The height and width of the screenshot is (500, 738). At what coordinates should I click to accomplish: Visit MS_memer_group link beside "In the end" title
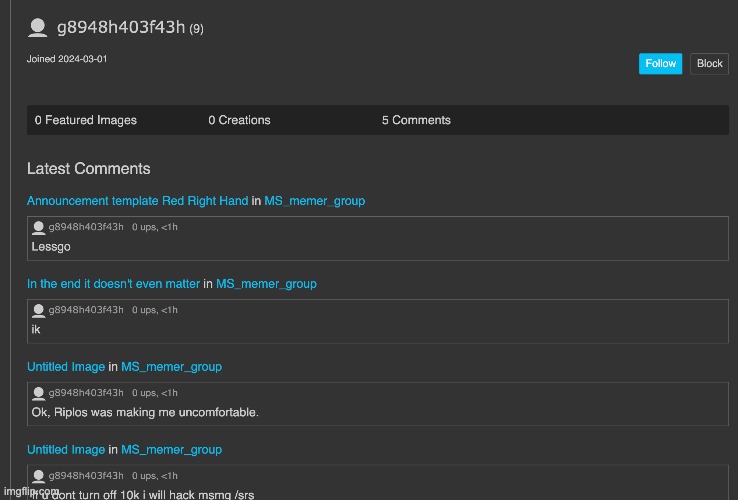[x=266, y=284]
